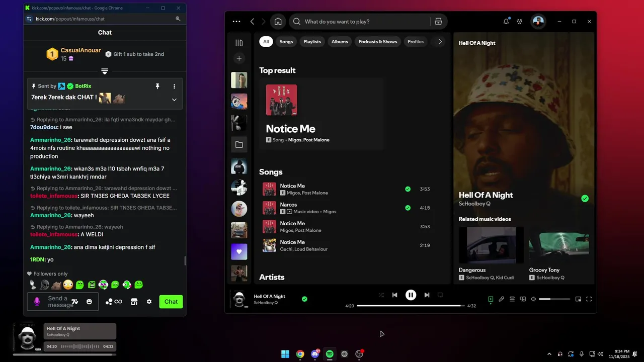
Task: Open Friend Activity icon in Spotify
Action: pos(520,22)
